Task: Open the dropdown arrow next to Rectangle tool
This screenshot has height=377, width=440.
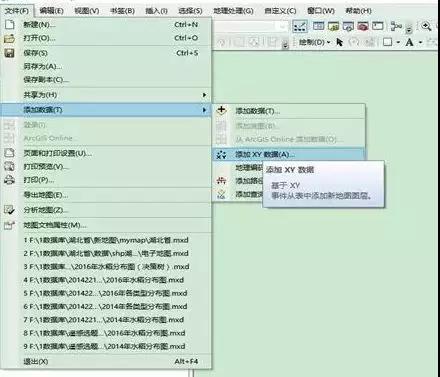Action: [x=398, y=43]
